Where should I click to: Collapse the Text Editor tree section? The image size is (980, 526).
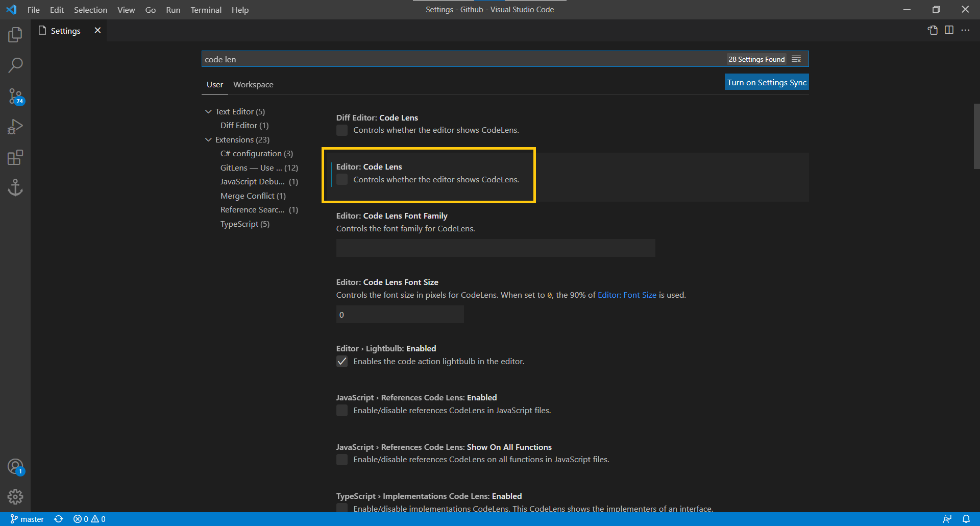pyautogui.click(x=208, y=111)
